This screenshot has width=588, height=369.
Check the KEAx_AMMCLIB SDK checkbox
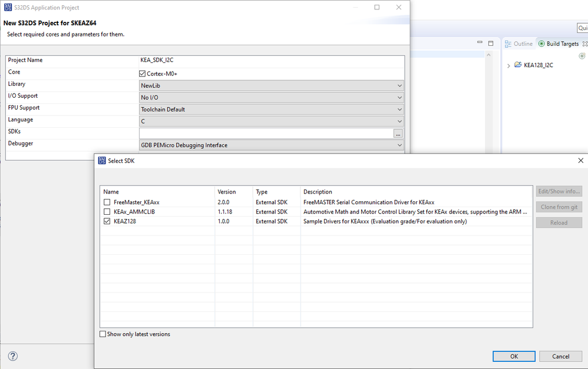pyautogui.click(x=107, y=212)
